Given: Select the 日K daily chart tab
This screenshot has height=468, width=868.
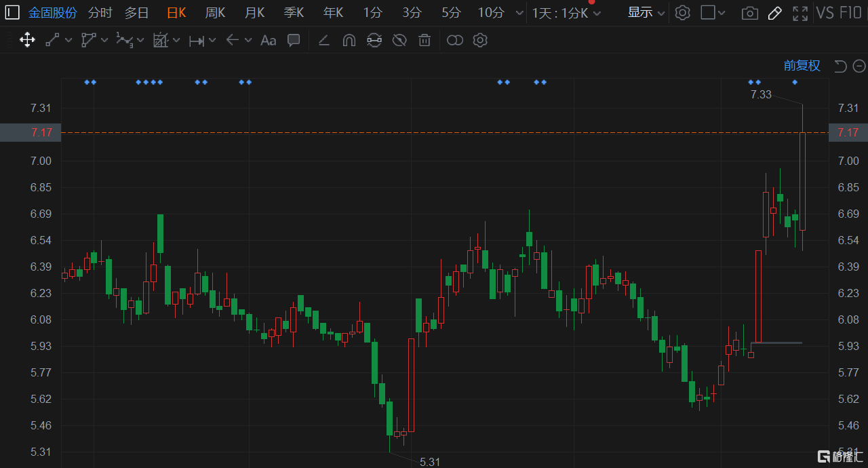Looking at the screenshot, I should coord(176,12).
